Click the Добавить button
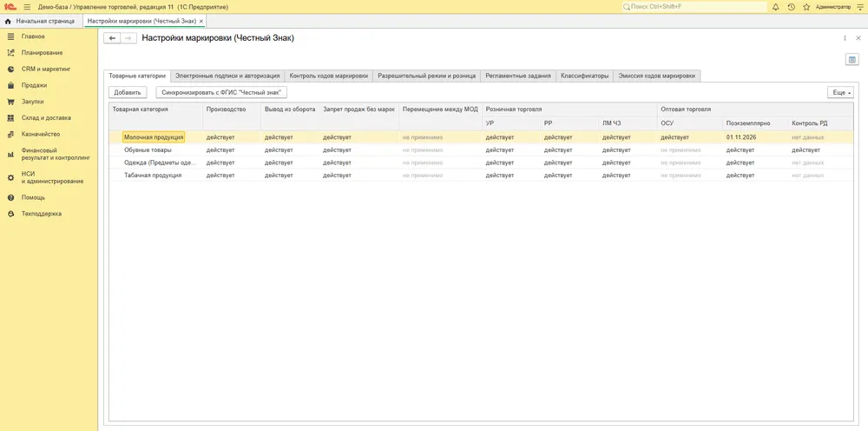Screen dimensions: 868x431 [128, 92]
